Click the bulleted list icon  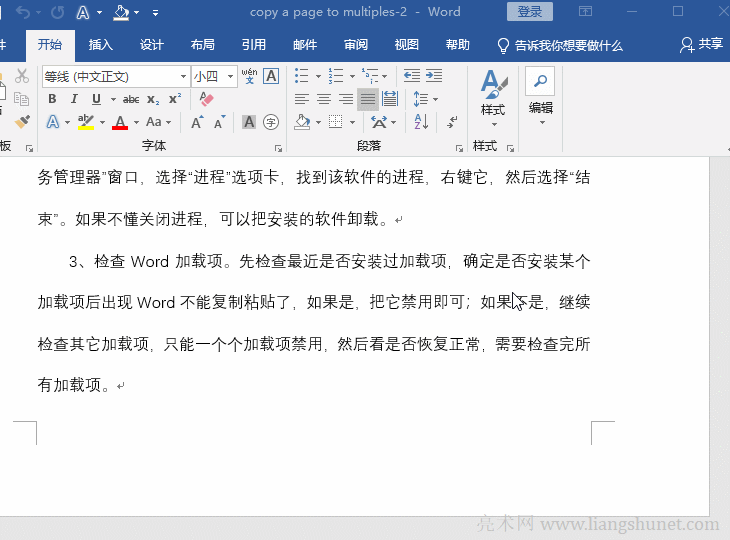click(x=302, y=75)
